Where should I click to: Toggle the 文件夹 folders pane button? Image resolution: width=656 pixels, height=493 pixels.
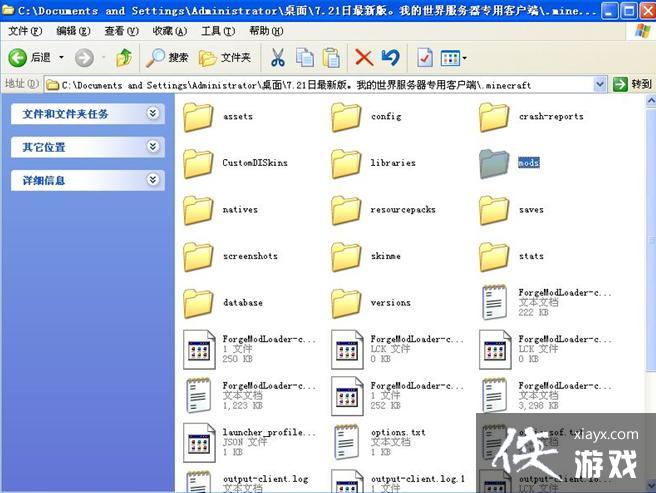(x=226, y=58)
